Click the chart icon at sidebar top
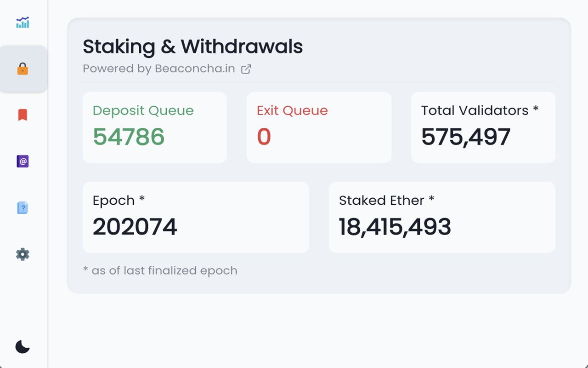588x368 pixels. pos(23,22)
